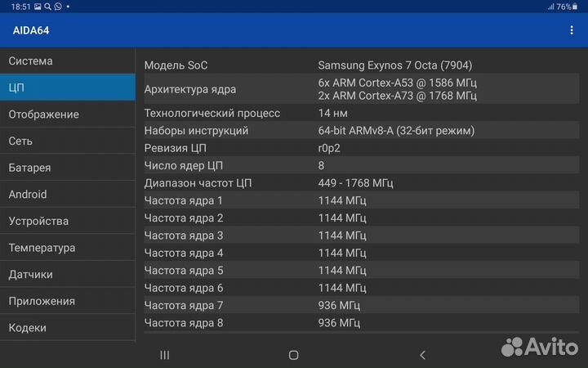Open the Android section
This screenshot has height=368, width=588.
coord(68,194)
